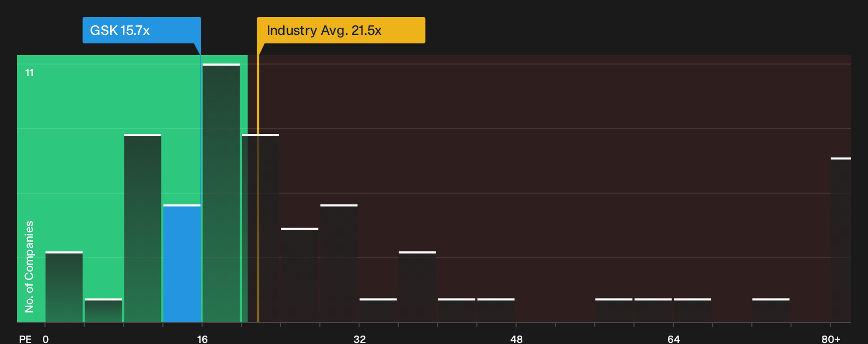The image size is (868, 344).
Task: Select the bar just before PE 32 tick
Action: click(339, 263)
